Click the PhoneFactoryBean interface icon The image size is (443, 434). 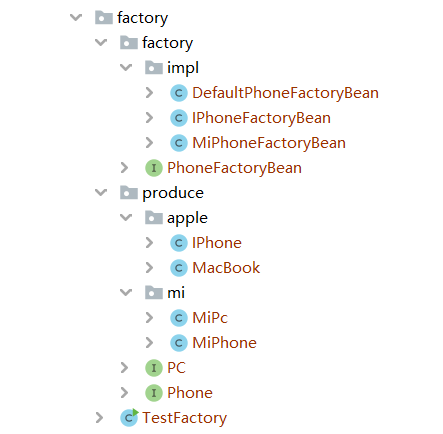click(154, 168)
